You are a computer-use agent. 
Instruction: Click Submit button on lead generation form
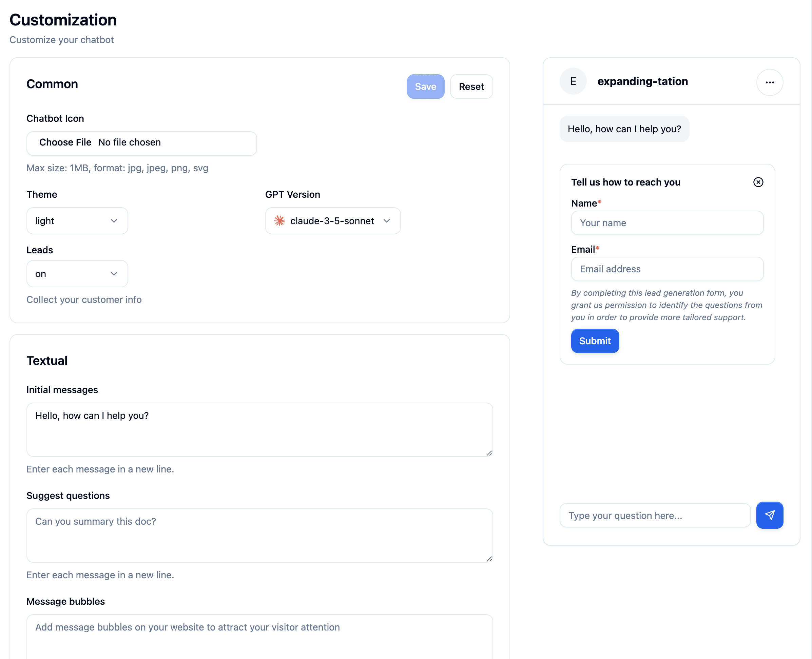[x=595, y=340]
